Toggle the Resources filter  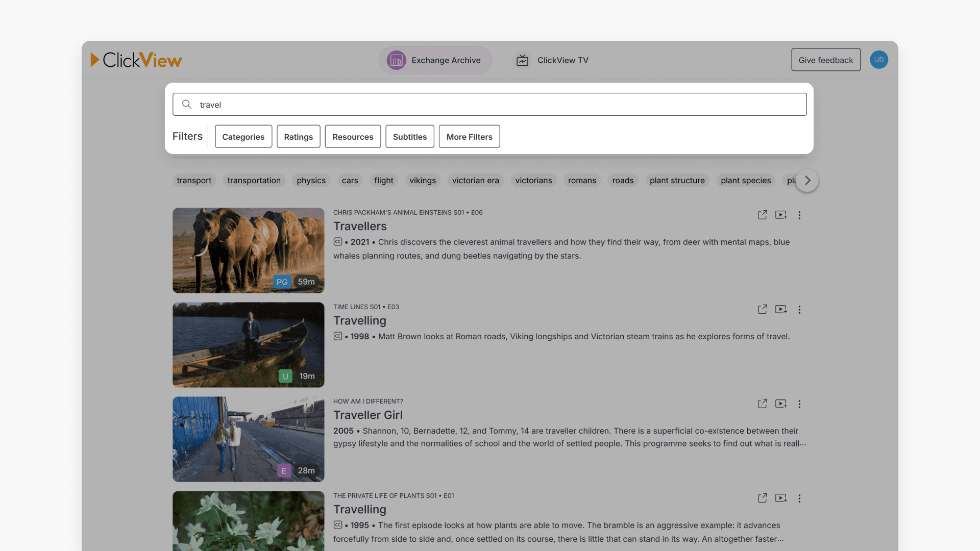(353, 136)
